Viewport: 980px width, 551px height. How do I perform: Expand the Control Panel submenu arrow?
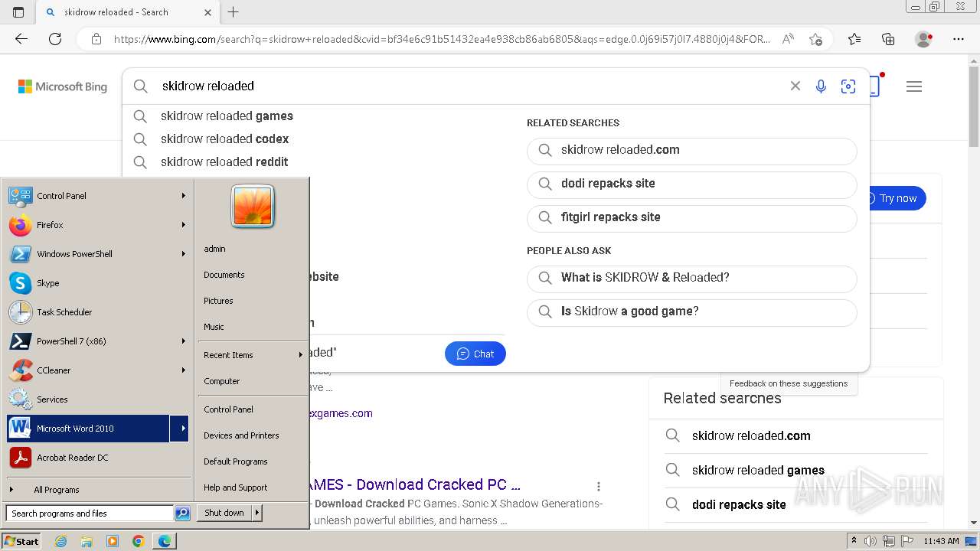(x=183, y=196)
